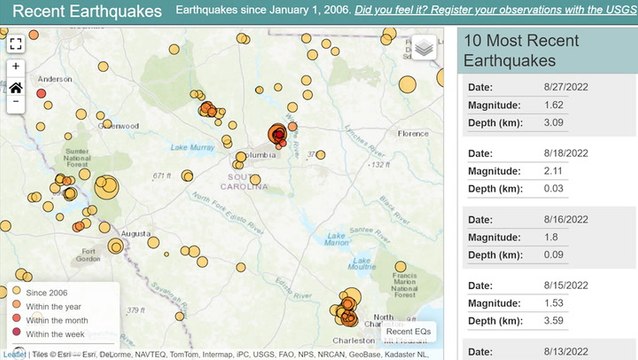Click the 'Within the year' legend swatch
The width and height of the screenshot is (638, 360).
(16, 304)
